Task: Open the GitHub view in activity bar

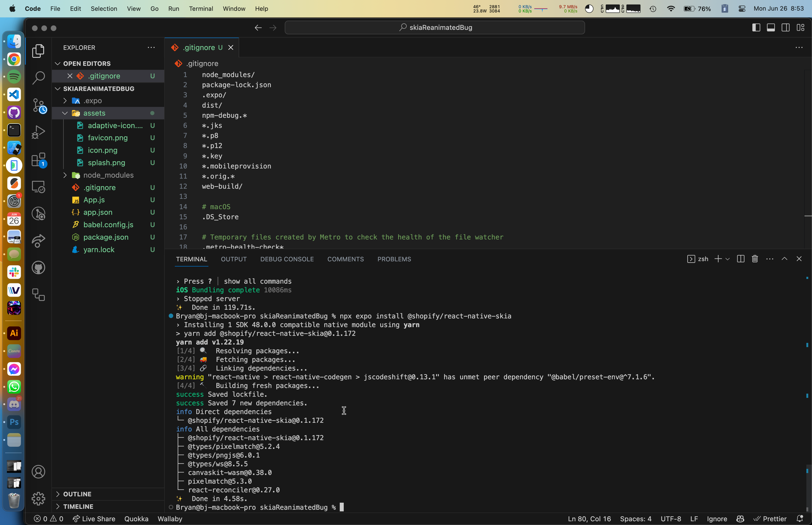Action: coord(38,268)
